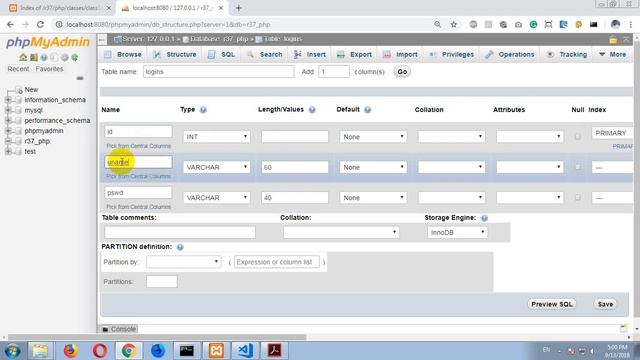The width and height of the screenshot is (640, 360).
Task: Open Type dropdown showing INT
Action: (x=216, y=137)
